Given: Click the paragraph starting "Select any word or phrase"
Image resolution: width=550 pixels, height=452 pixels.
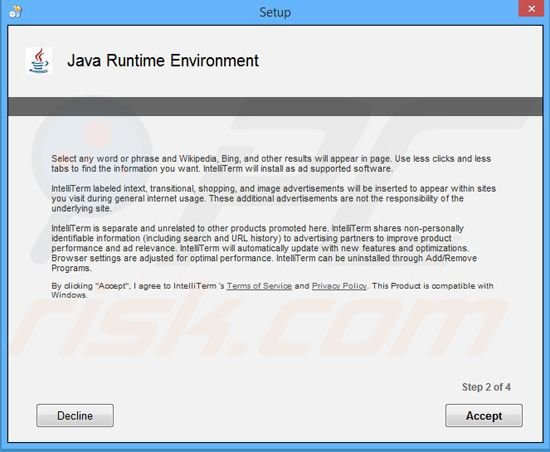Looking at the screenshot, I should pyautogui.click(x=271, y=163).
